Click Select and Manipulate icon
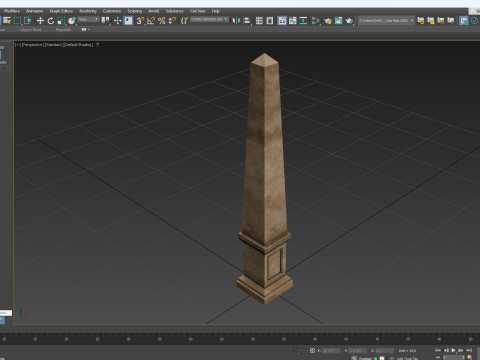The image size is (480, 360). [x=117, y=21]
